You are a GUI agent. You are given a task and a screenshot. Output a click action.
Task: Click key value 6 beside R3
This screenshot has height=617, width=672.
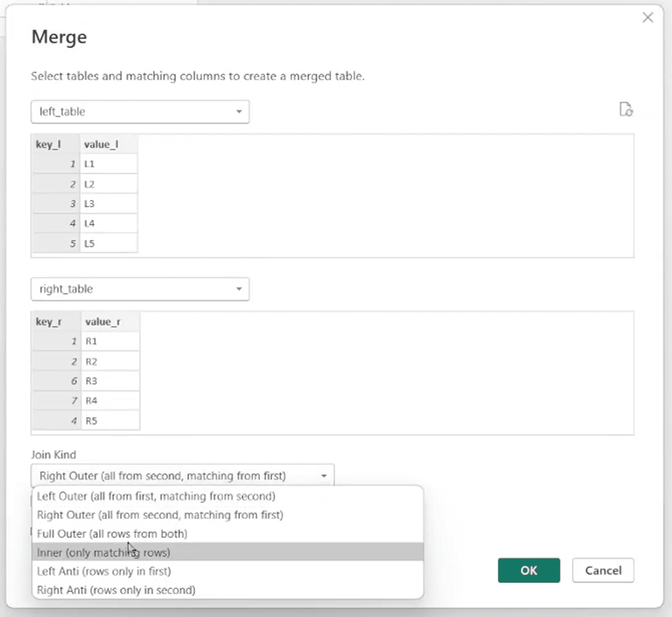click(x=57, y=381)
